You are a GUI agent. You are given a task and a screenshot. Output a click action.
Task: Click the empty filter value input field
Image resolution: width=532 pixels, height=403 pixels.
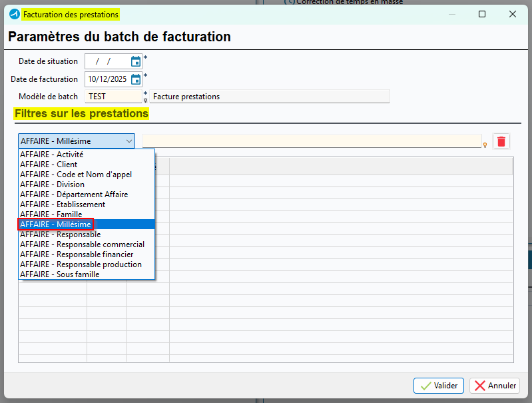tap(311, 141)
